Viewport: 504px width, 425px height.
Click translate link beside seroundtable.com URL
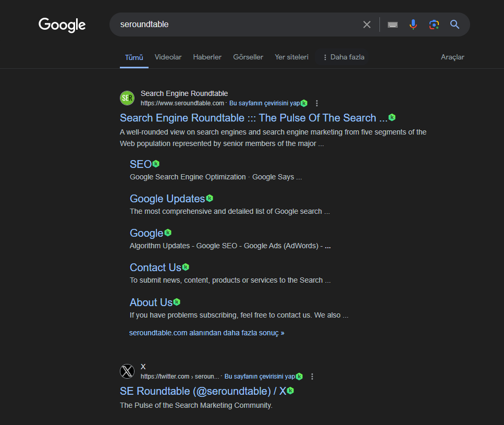pos(264,103)
